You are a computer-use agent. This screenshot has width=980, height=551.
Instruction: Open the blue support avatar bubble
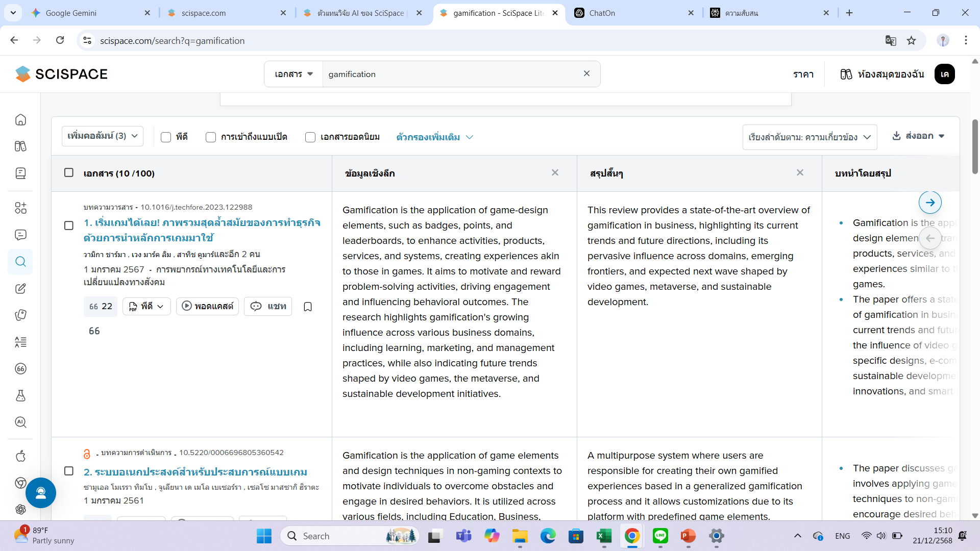tap(41, 493)
